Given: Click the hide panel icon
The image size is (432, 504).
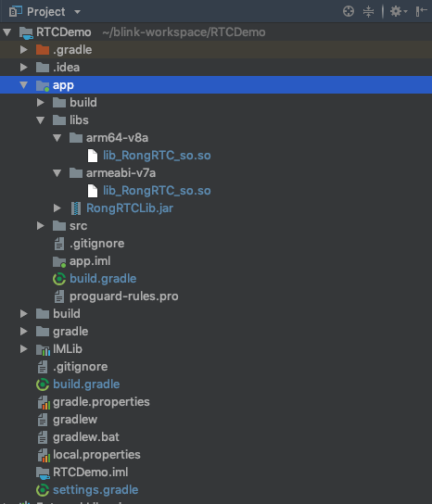Looking at the screenshot, I should (x=422, y=11).
